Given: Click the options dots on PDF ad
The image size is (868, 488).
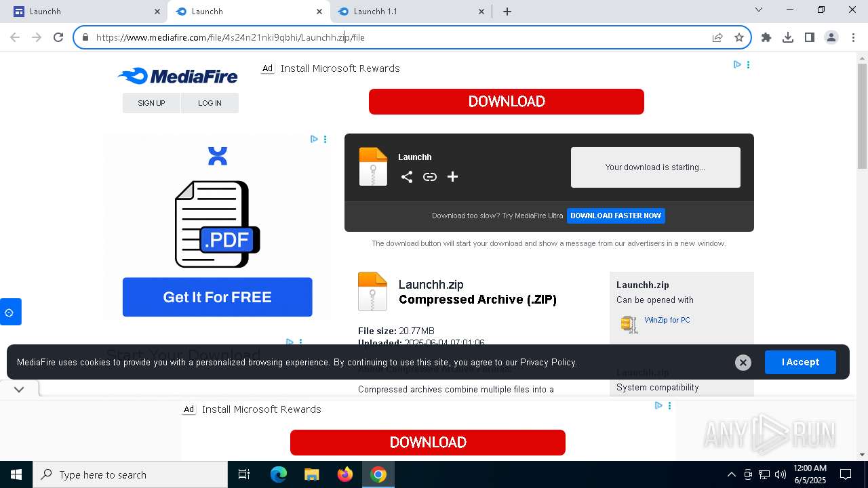Looking at the screenshot, I should [x=325, y=139].
